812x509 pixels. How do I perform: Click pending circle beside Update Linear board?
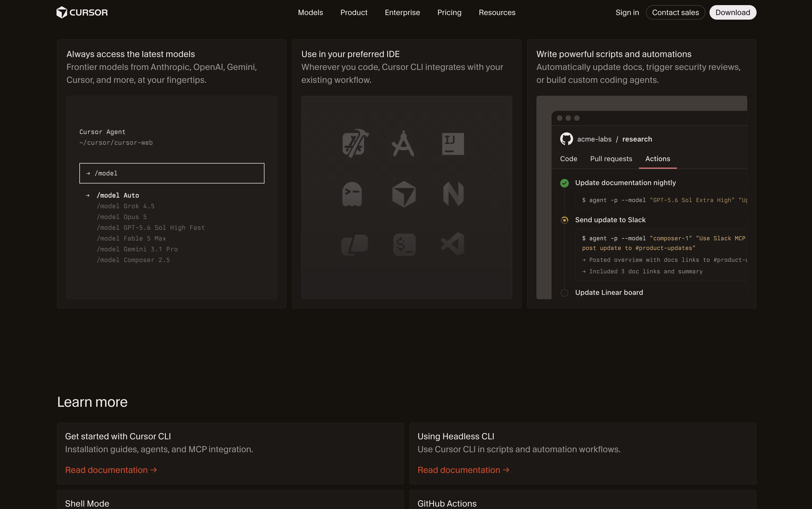pos(564,293)
